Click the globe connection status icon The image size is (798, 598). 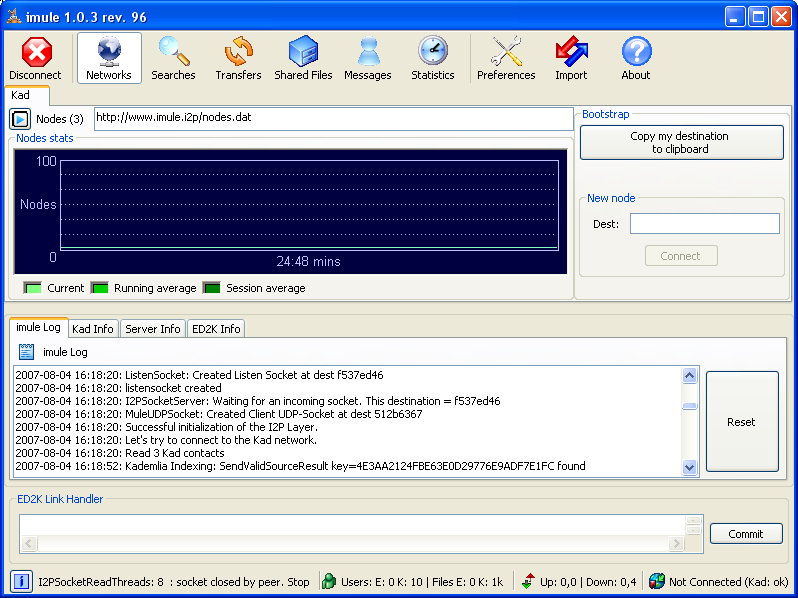coord(657,581)
